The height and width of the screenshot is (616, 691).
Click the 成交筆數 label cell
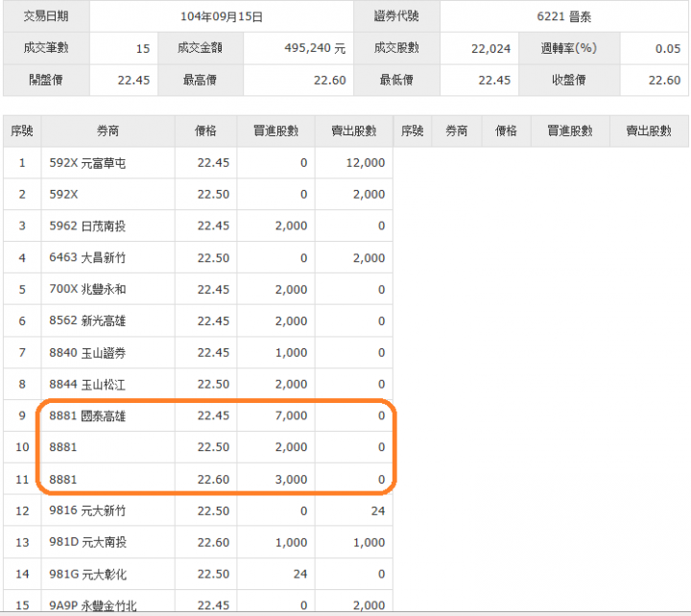point(46,48)
